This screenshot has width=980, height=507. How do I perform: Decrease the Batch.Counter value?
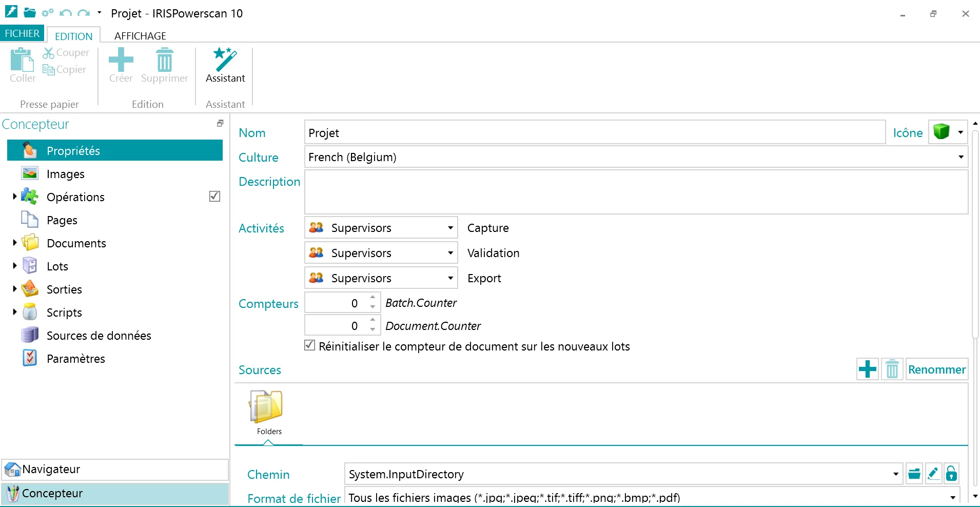tap(373, 307)
